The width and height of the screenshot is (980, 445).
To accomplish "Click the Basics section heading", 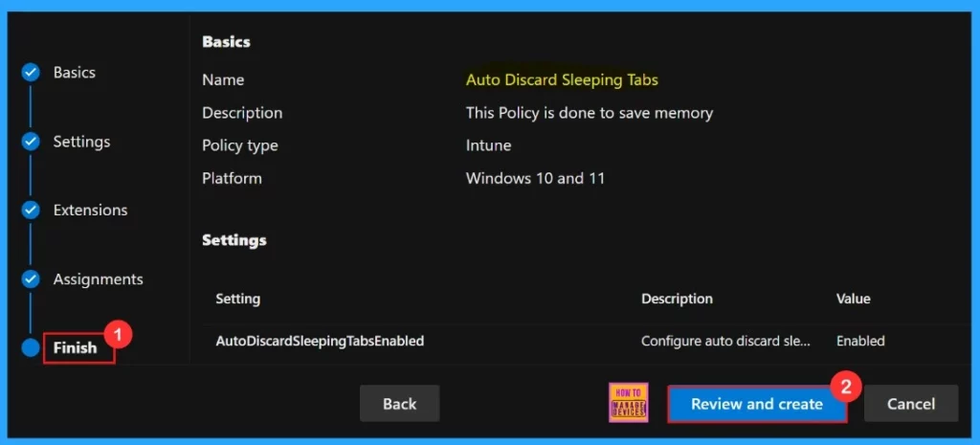I will [226, 42].
